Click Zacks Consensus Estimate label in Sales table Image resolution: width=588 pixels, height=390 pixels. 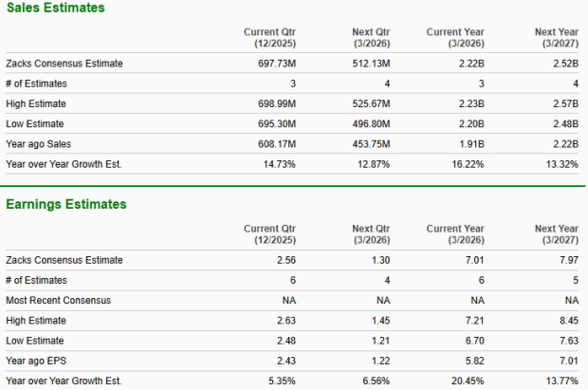[x=64, y=64]
